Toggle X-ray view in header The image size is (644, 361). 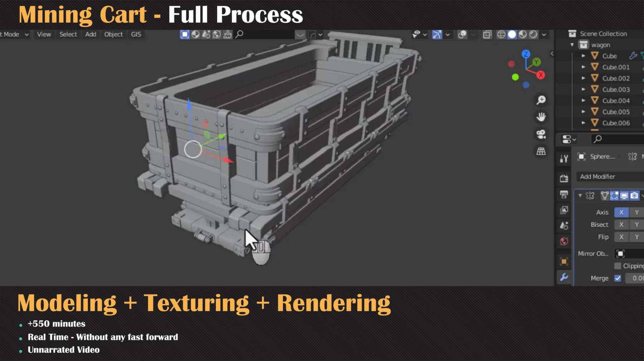coord(487,35)
